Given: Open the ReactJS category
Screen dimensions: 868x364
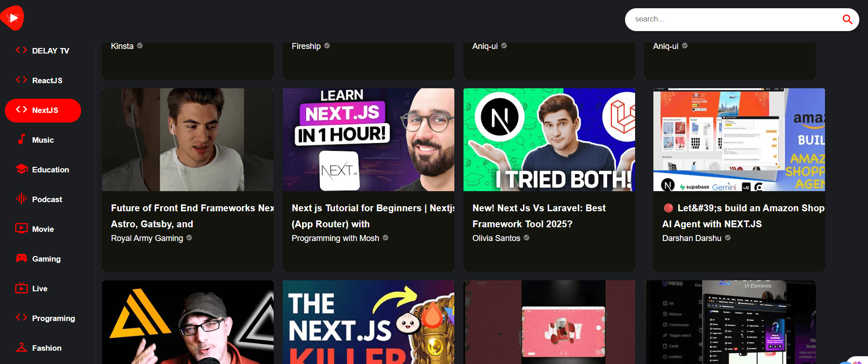Looking at the screenshot, I should pos(43,80).
